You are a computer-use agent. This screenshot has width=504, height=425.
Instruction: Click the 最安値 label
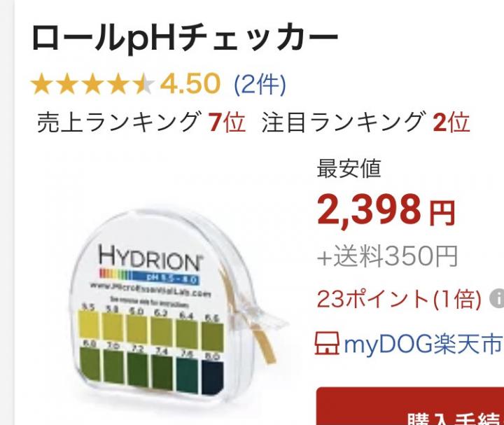[x=349, y=169]
